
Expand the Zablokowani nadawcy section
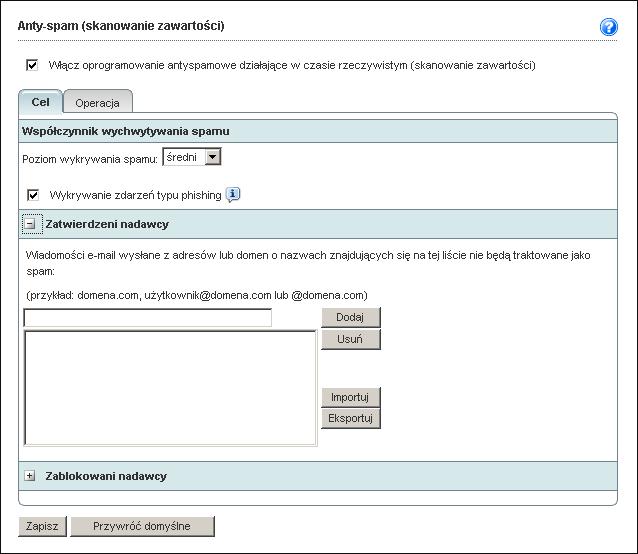click(30, 475)
